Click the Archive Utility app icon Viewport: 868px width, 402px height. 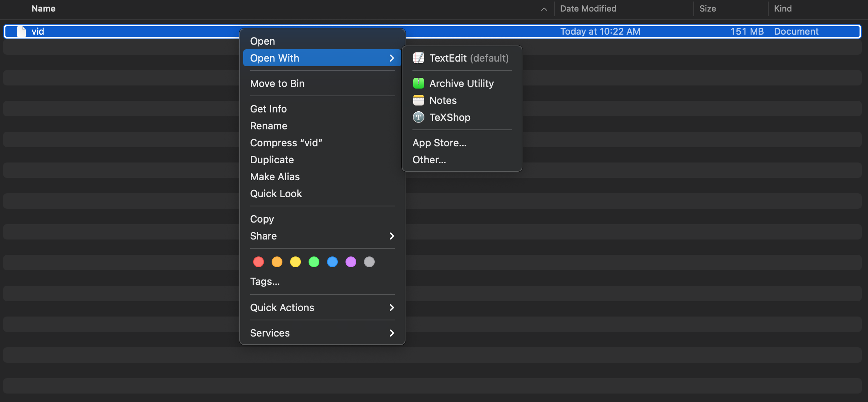[x=419, y=83]
